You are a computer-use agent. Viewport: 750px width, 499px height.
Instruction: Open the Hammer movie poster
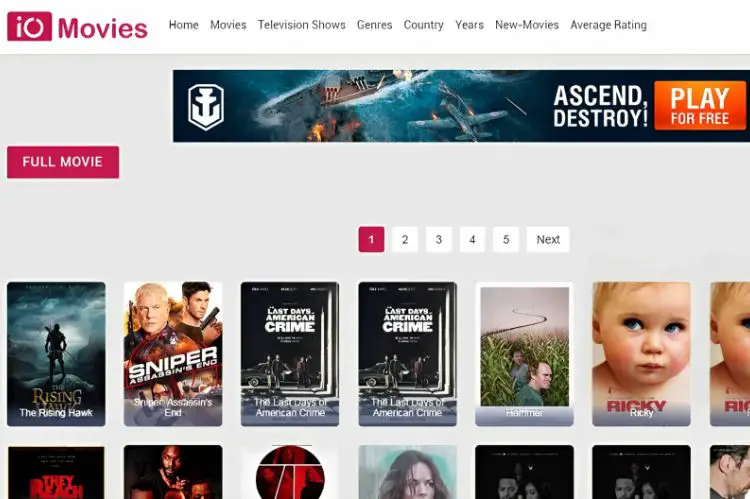524,354
